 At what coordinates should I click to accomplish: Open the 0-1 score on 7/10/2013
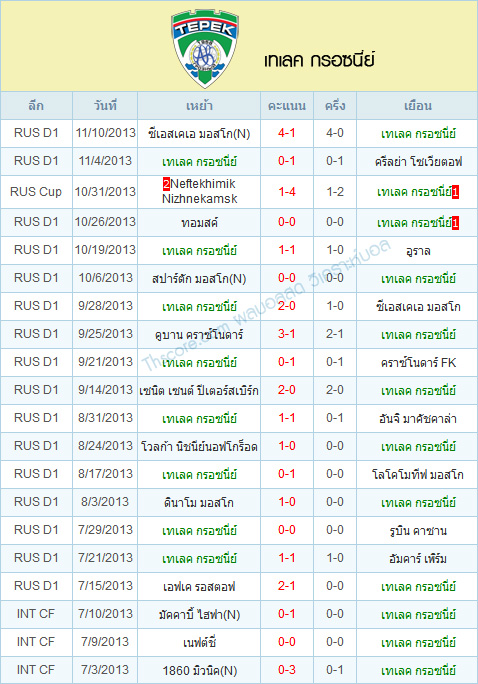(287, 614)
